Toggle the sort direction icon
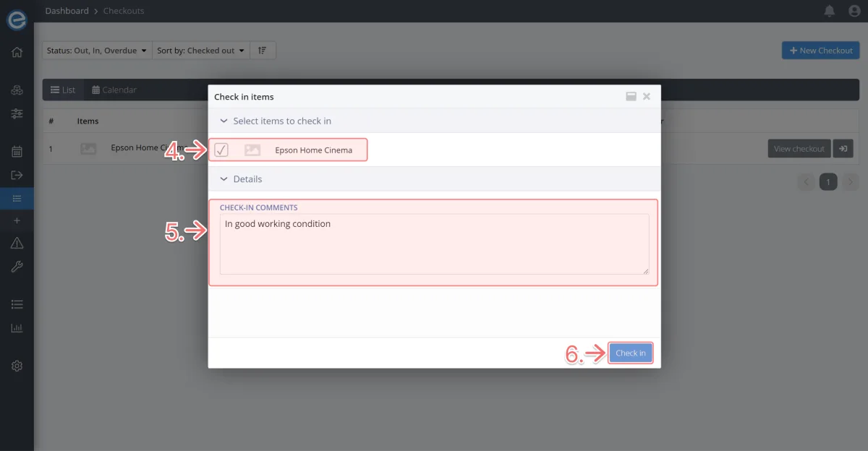 coord(262,51)
